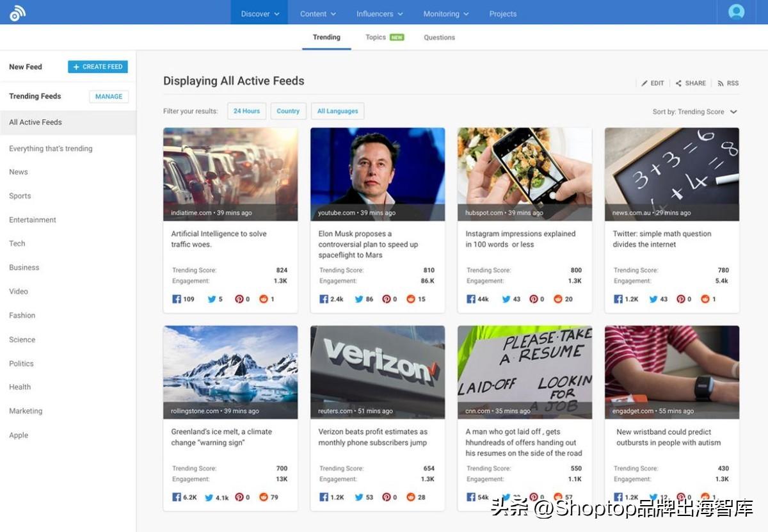The image size is (768, 532).
Task: Click Facebook icon on Greenland ice card
Action: pos(177,497)
